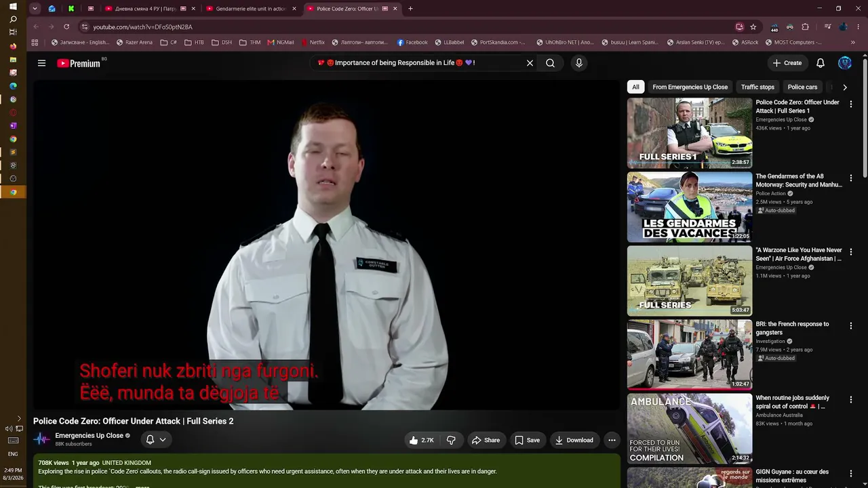Open the Windows Start menu
The width and height of the screenshot is (868, 488).
(x=13, y=7)
